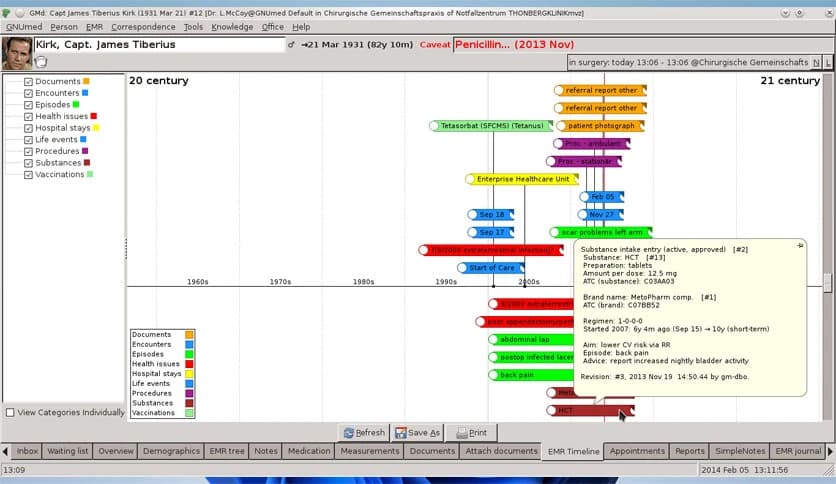Screen dimensions: 836x484
Task: Open the Tools menu
Action: tap(193, 27)
